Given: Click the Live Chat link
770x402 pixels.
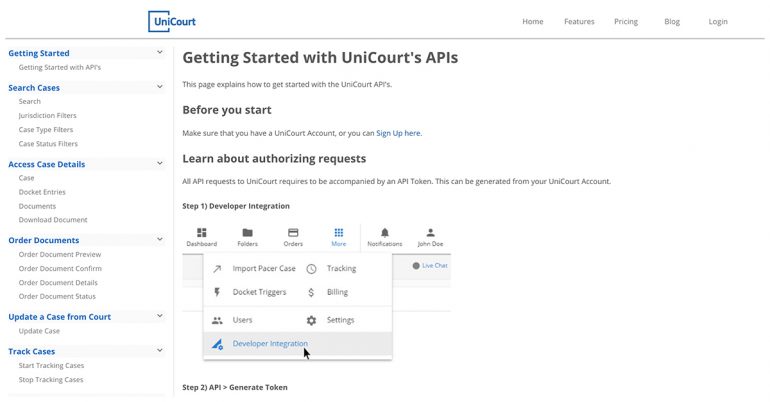Looking at the screenshot, I should tap(435, 266).
